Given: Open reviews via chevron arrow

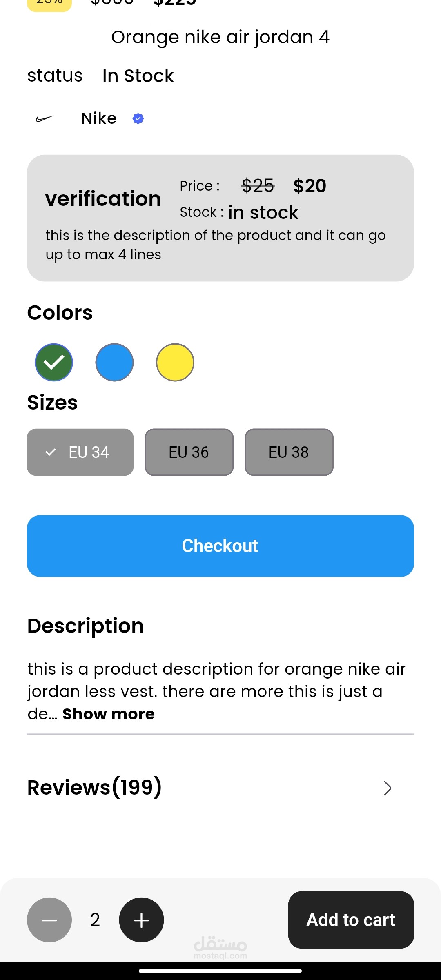Looking at the screenshot, I should click(x=388, y=788).
